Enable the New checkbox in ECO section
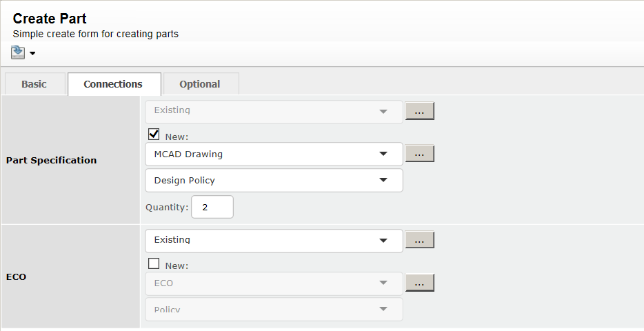Screen dimensions: 644x331 [154, 263]
